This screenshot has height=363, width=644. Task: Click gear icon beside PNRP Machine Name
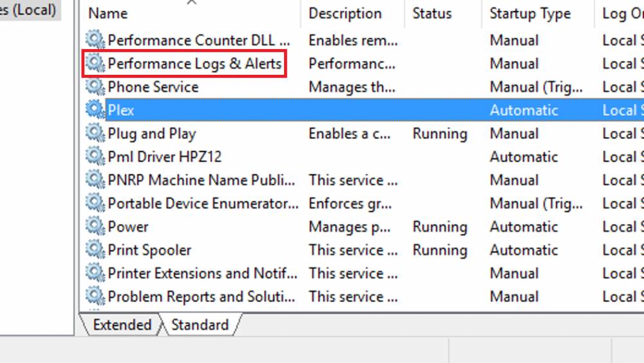tap(95, 179)
